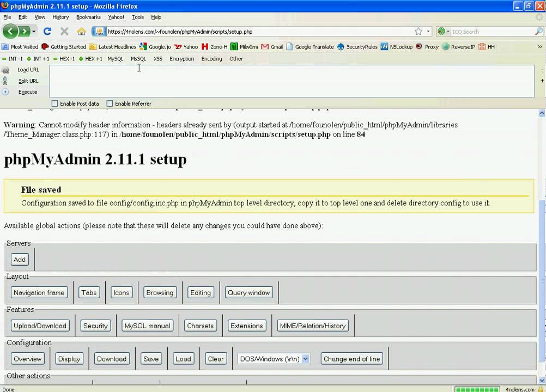Open the Getting Started bookmark

pos(64,47)
